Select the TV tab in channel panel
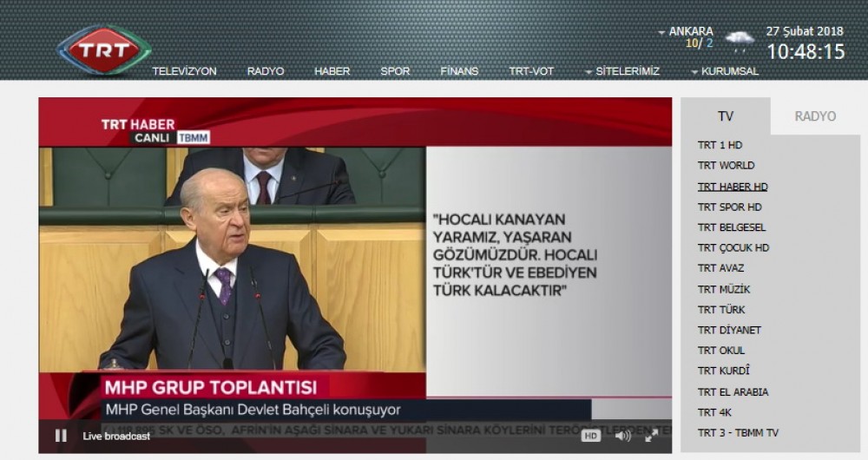 (725, 116)
